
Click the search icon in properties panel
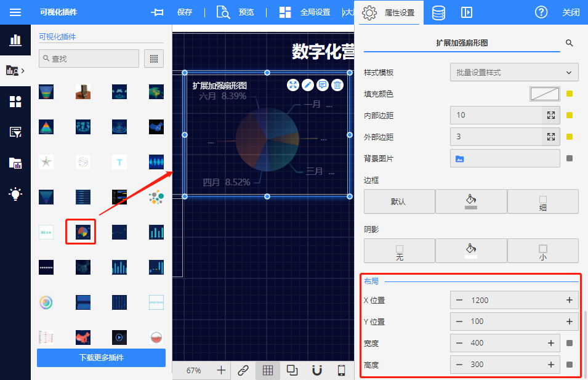click(569, 43)
